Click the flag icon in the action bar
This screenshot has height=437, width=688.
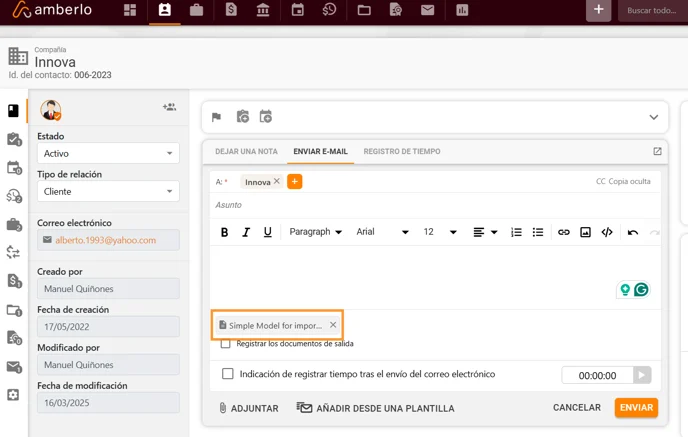[x=216, y=117]
